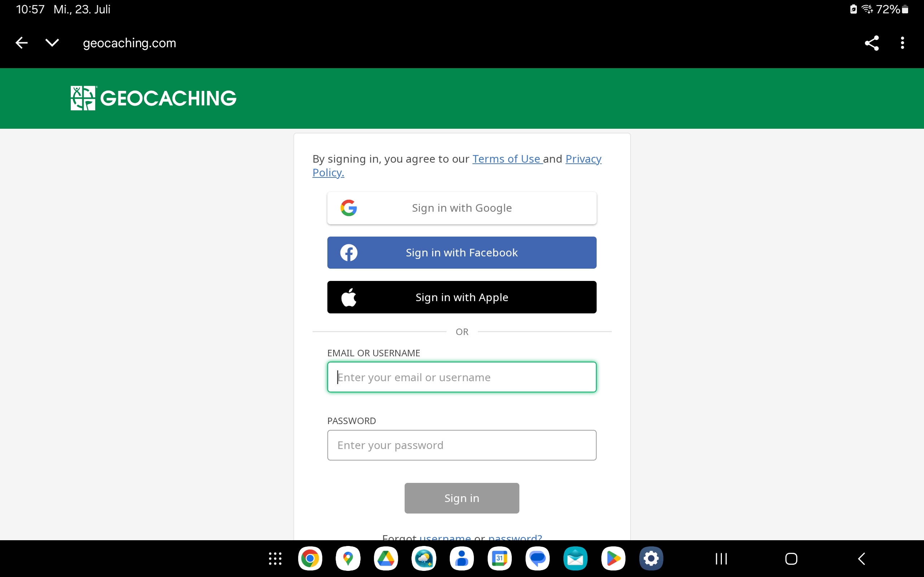
Task: Open the Privacy Policy link
Action: tap(583, 159)
